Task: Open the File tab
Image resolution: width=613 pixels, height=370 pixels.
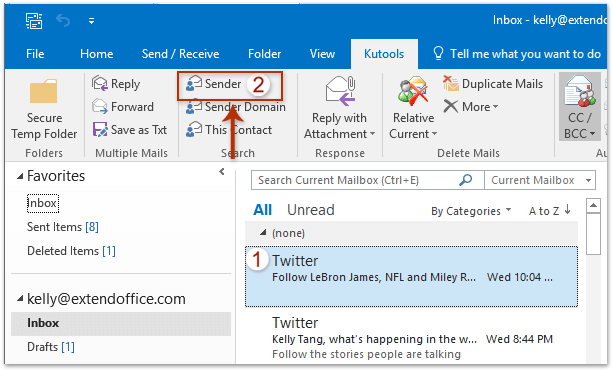Action: point(35,54)
